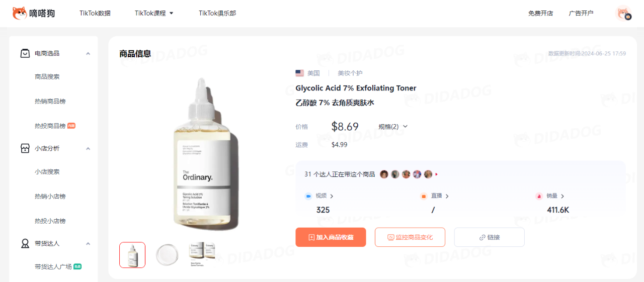The width and height of the screenshot is (644, 282).
Task: Click the store icon beside 小店分析
Action: point(25,148)
